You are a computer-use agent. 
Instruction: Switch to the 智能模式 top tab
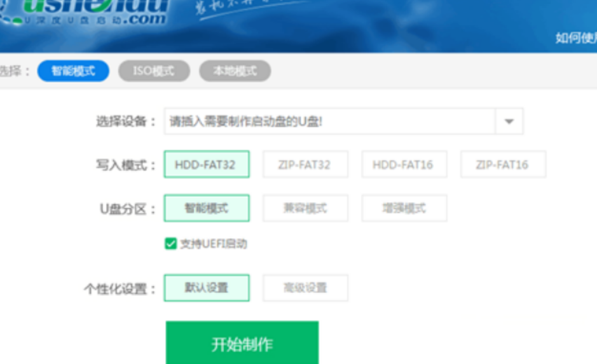[x=73, y=71]
